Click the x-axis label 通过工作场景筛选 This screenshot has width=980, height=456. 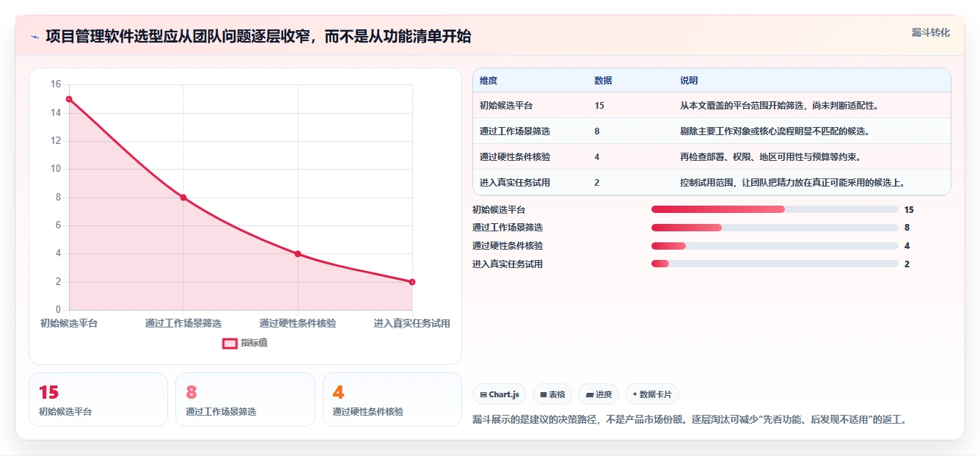pos(183,323)
